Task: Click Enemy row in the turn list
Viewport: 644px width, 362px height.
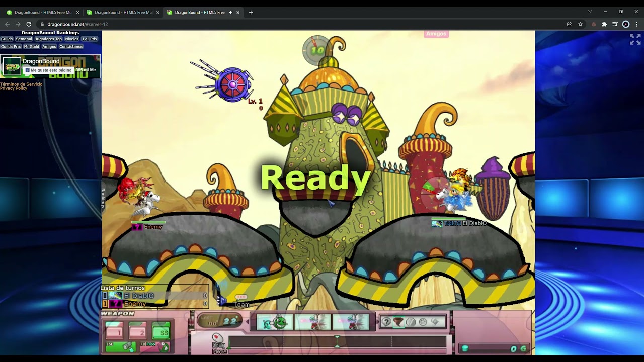Action: [155, 304]
